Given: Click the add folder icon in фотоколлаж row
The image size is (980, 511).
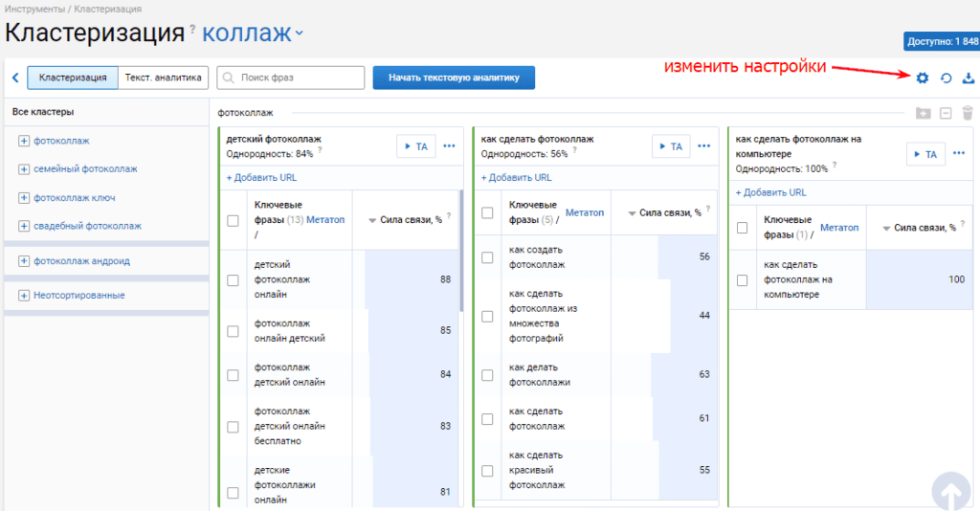Looking at the screenshot, I should click(x=924, y=113).
